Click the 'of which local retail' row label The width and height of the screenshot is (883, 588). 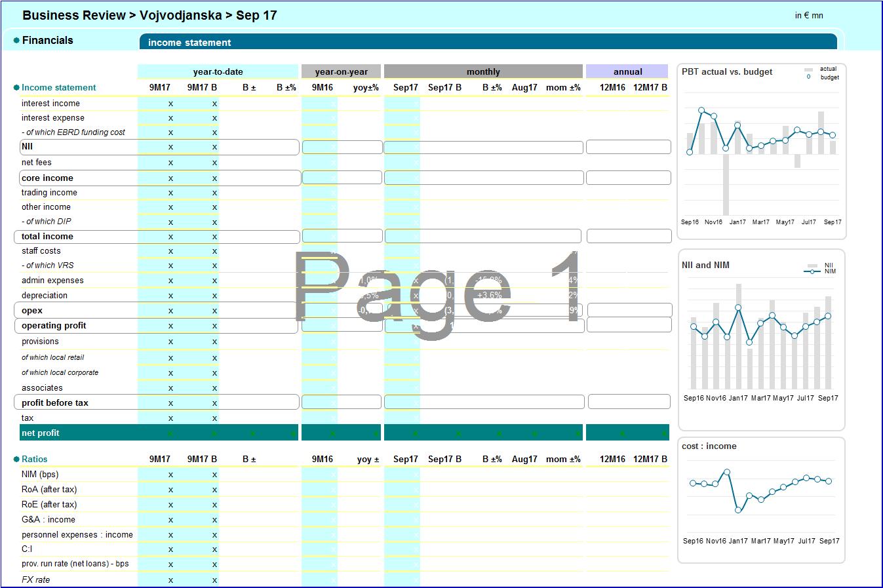[x=52, y=357]
